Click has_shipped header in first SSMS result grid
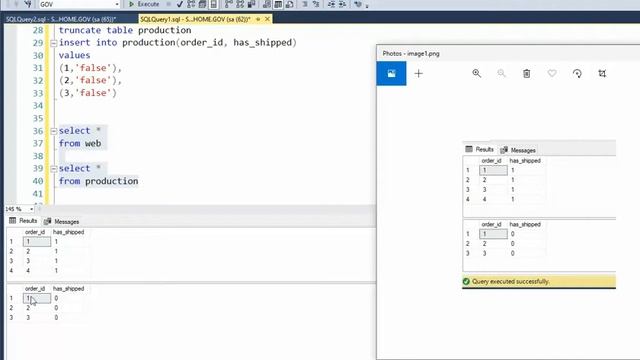The image size is (640, 360). click(x=68, y=232)
